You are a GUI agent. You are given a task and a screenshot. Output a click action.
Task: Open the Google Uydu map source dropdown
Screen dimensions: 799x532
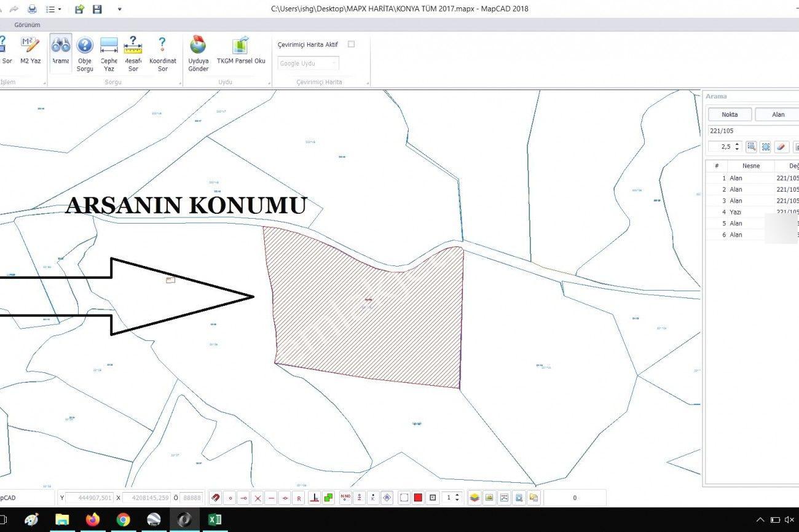tap(308, 63)
